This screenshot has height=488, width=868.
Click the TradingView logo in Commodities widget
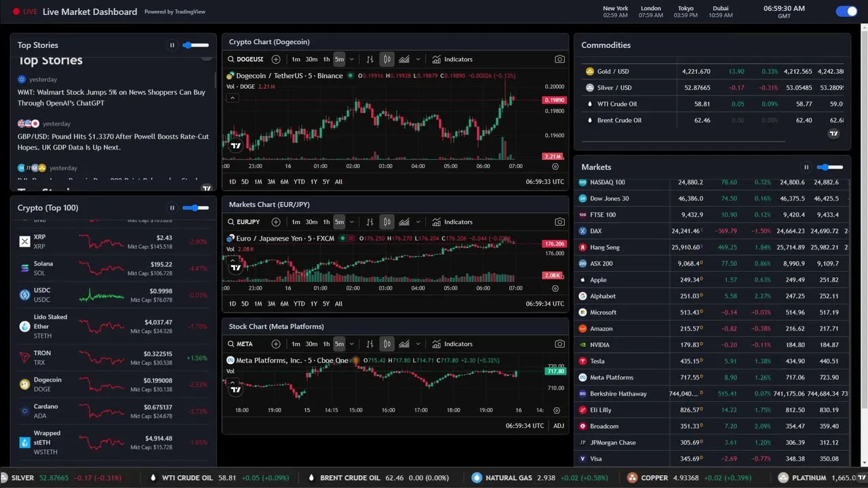click(834, 134)
